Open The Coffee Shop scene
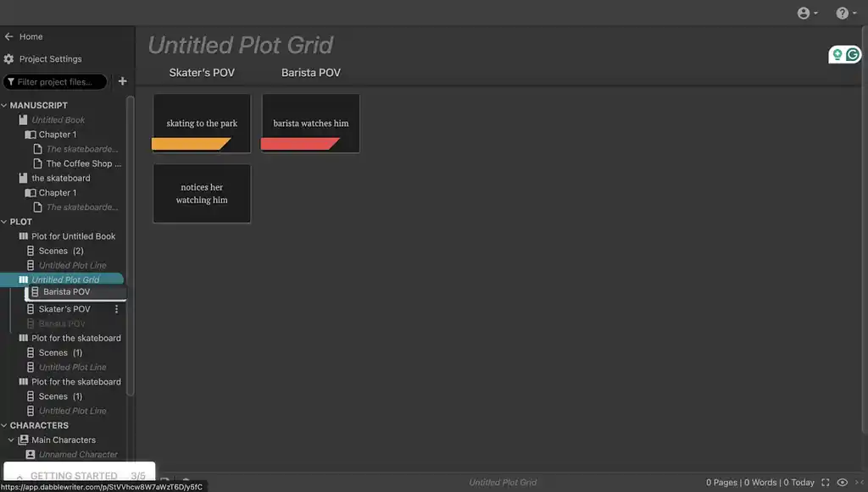This screenshot has width=868, height=492. 83,163
